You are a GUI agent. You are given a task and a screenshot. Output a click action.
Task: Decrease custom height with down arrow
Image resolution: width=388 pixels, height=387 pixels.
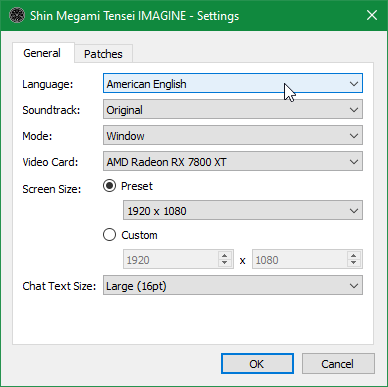354,263
